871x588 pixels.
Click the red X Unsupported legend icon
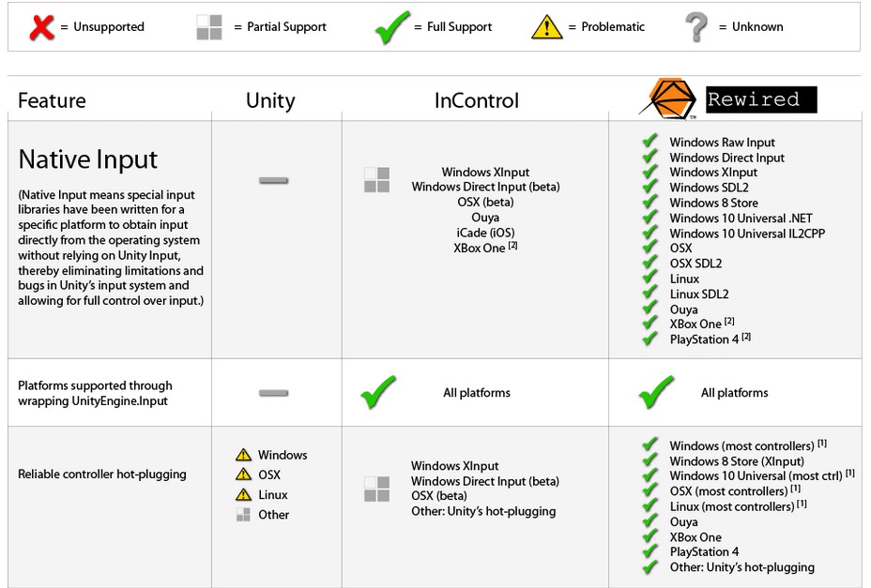(x=41, y=27)
